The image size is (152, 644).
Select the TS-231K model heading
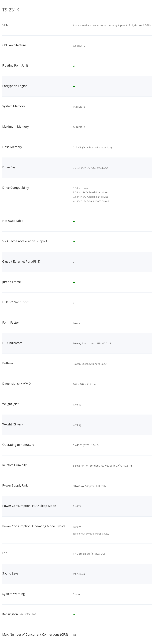tap(11, 10)
